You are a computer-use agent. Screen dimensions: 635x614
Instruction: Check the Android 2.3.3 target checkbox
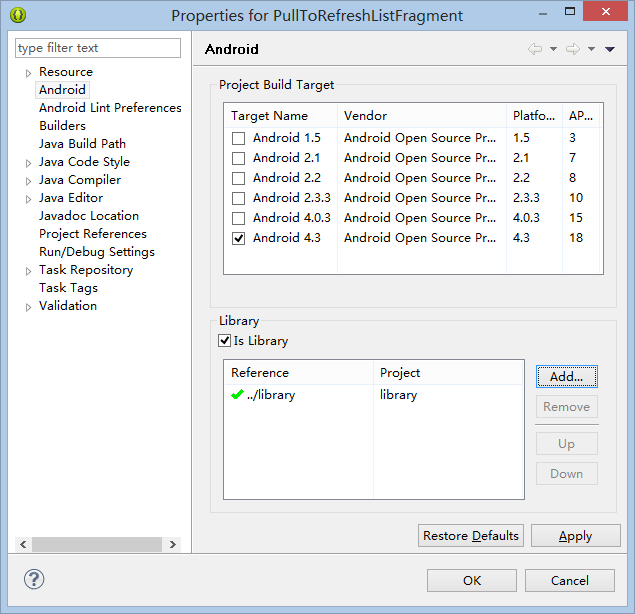pos(239,198)
